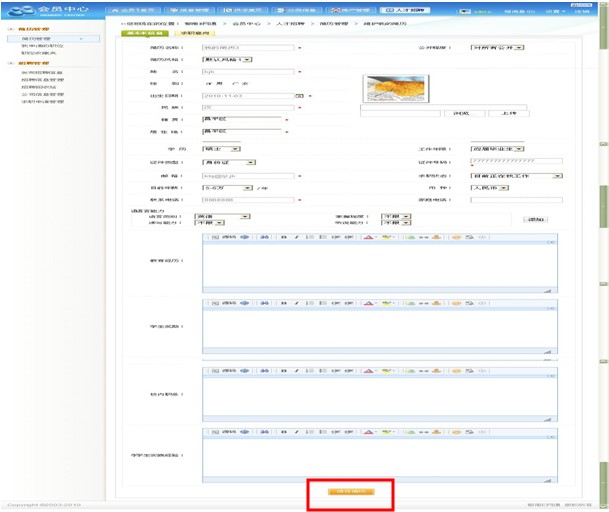Click Bold icon in the first rich-text editor
Viewport: 609px width, 512px height.
pyautogui.click(x=285, y=239)
